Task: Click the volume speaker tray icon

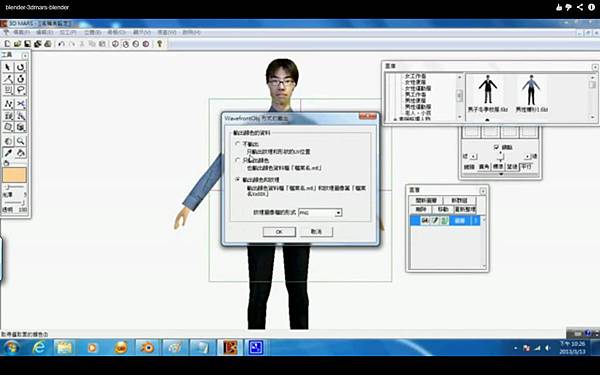Action: pos(548,348)
